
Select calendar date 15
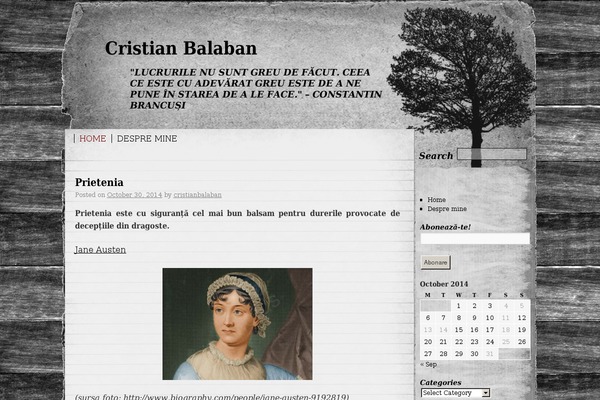coord(458,330)
